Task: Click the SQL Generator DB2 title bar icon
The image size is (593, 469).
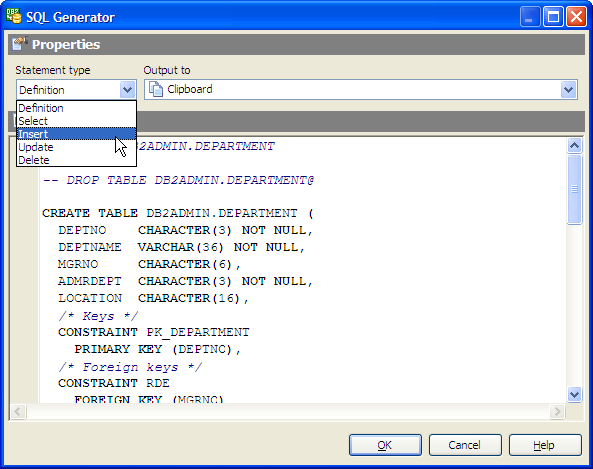Action: pos(14,16)
